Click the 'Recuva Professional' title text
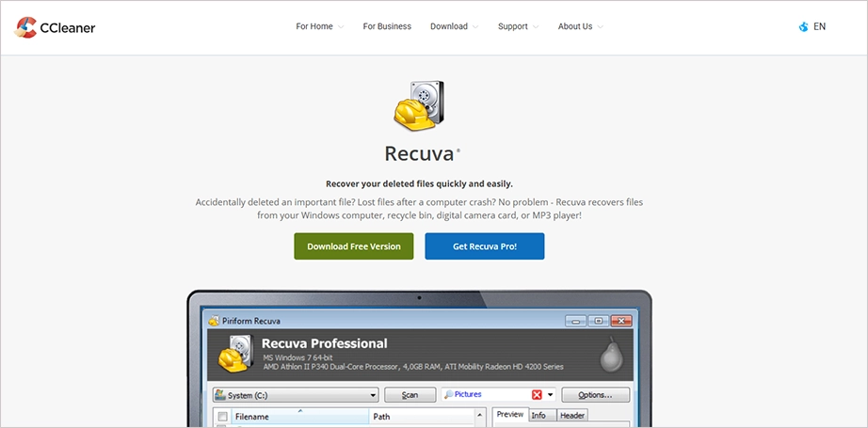 pos(325,343)
